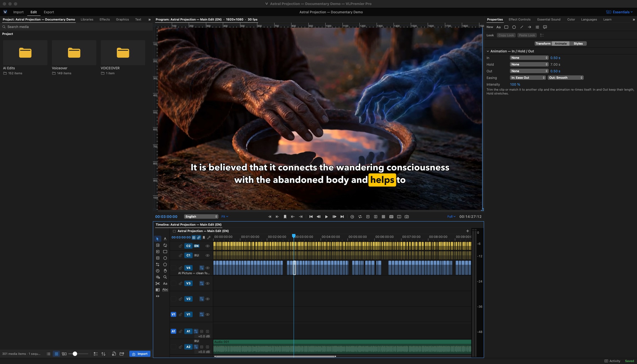Switch to Effect Controls tab

coord(519,19)
